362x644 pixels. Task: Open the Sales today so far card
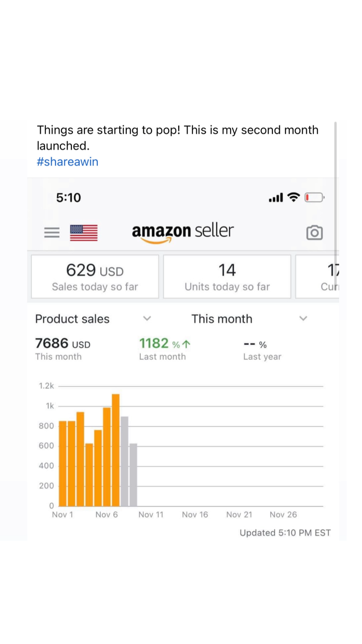tap(95, 276)
